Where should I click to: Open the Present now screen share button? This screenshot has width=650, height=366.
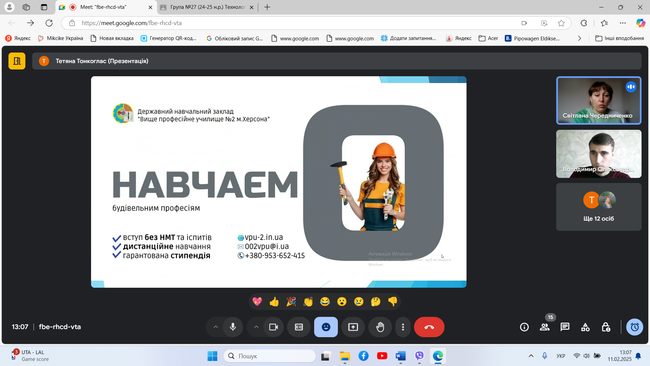pos(353,327)
